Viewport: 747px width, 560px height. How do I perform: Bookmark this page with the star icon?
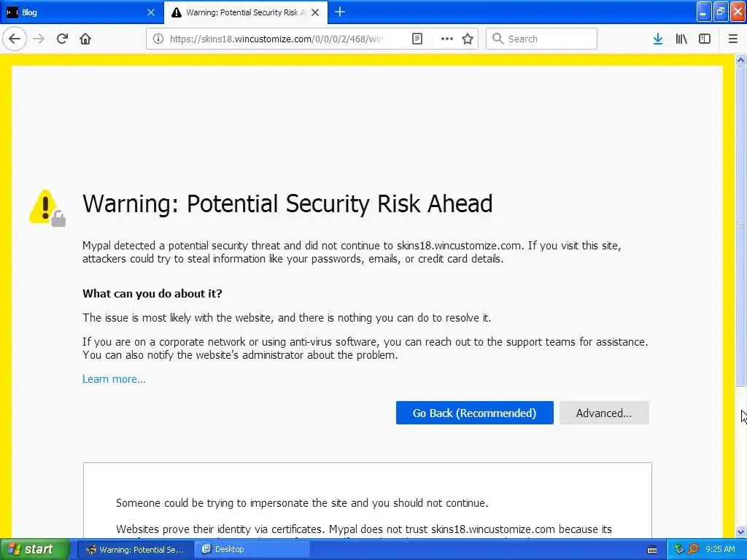coord(468,39)
